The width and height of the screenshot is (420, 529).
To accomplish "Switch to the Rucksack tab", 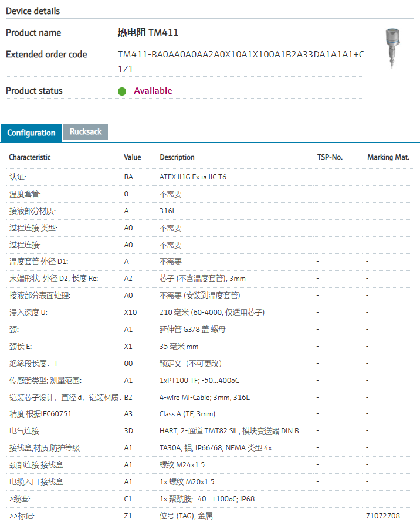I will (x=86, y=132).
